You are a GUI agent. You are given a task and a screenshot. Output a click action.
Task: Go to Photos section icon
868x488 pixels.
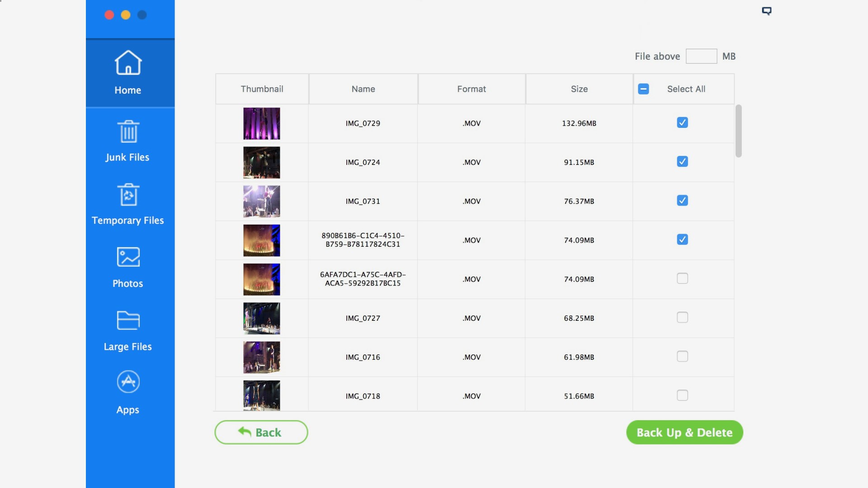click(x=128, y=258)
